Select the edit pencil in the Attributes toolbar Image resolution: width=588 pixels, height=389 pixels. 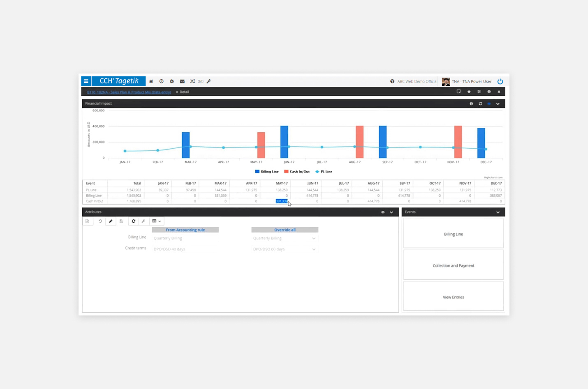pyautogui.click(x=110, y=221)
